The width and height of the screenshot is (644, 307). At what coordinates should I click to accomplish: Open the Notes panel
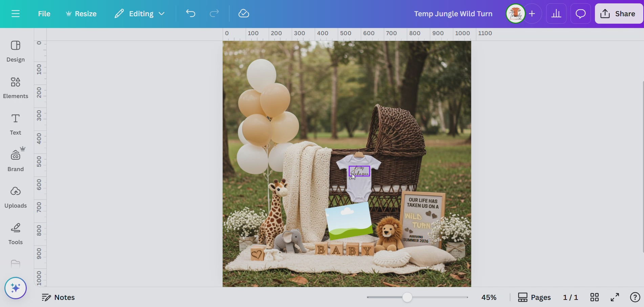click(58, 298)
